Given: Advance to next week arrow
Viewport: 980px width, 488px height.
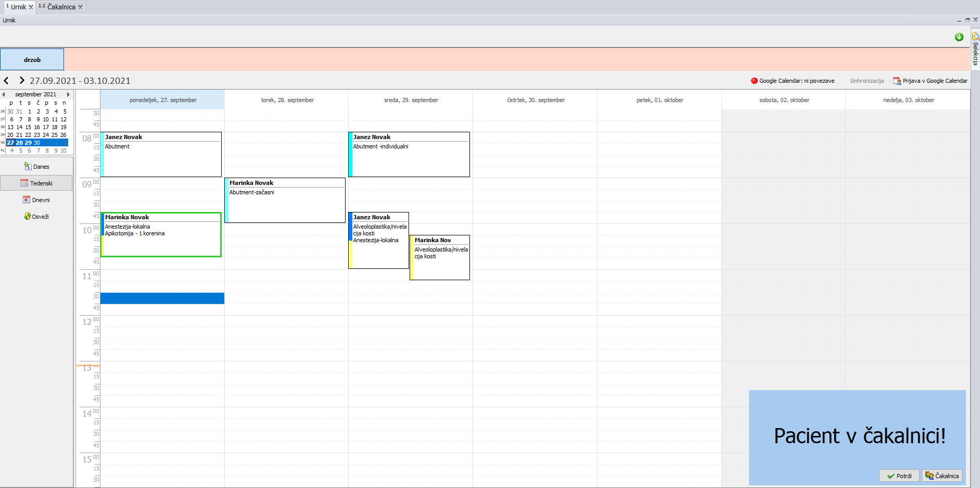Looking at the screenshot, I should coord(21,81).
